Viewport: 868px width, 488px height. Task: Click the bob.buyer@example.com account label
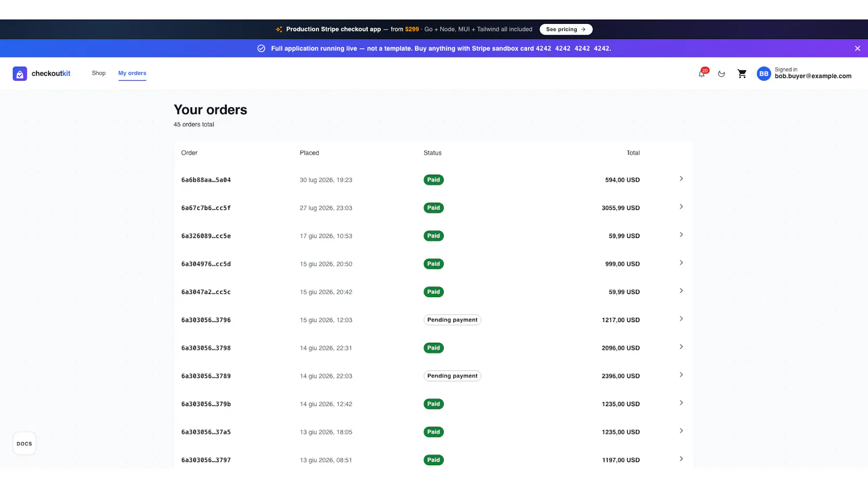click(x=813, y=76)
